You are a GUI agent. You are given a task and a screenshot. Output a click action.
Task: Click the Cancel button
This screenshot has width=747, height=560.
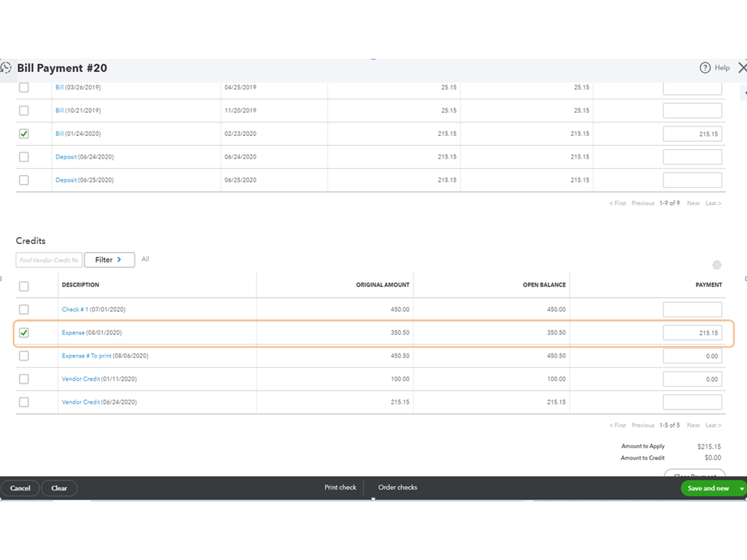pyautogui.click(x=20, y=488)
